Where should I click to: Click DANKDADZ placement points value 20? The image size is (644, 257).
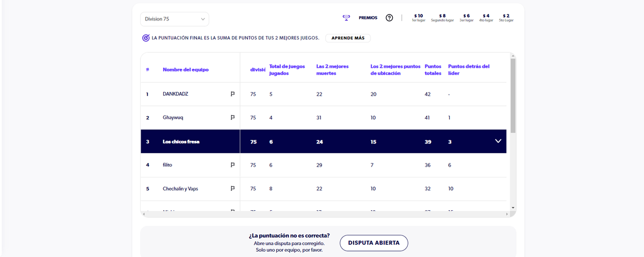tap(374, 94)
